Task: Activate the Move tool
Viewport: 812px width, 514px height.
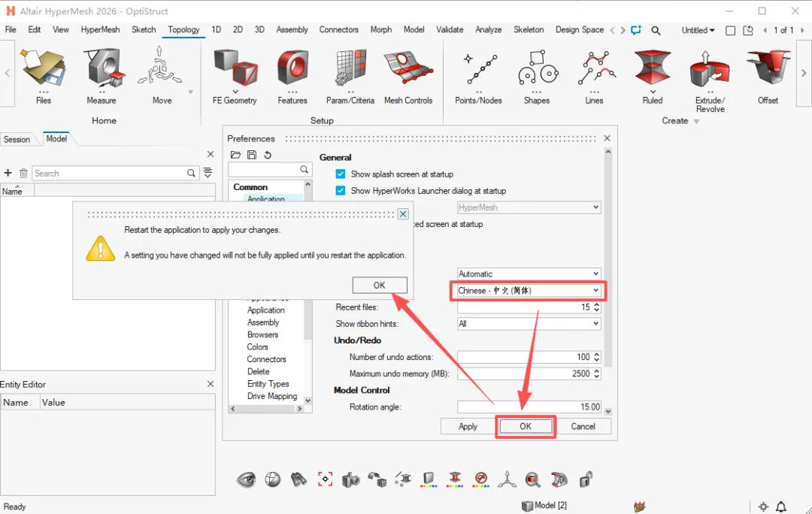Action: click(161, 76)
